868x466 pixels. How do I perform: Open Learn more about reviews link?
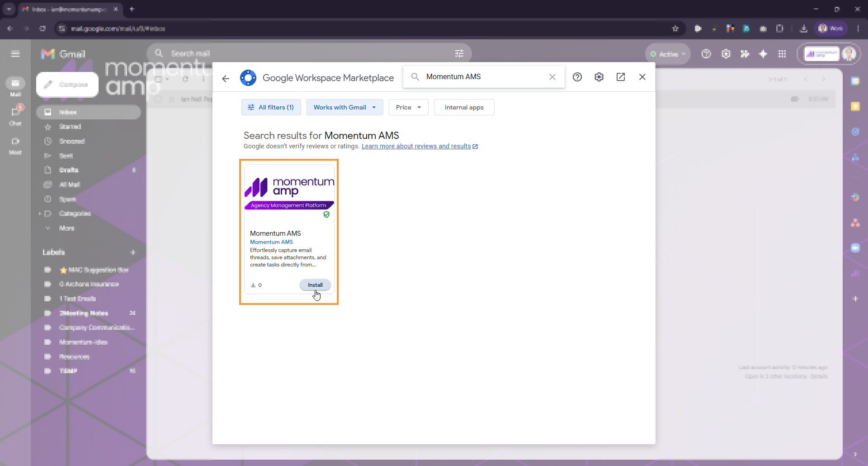pos(420,146)
